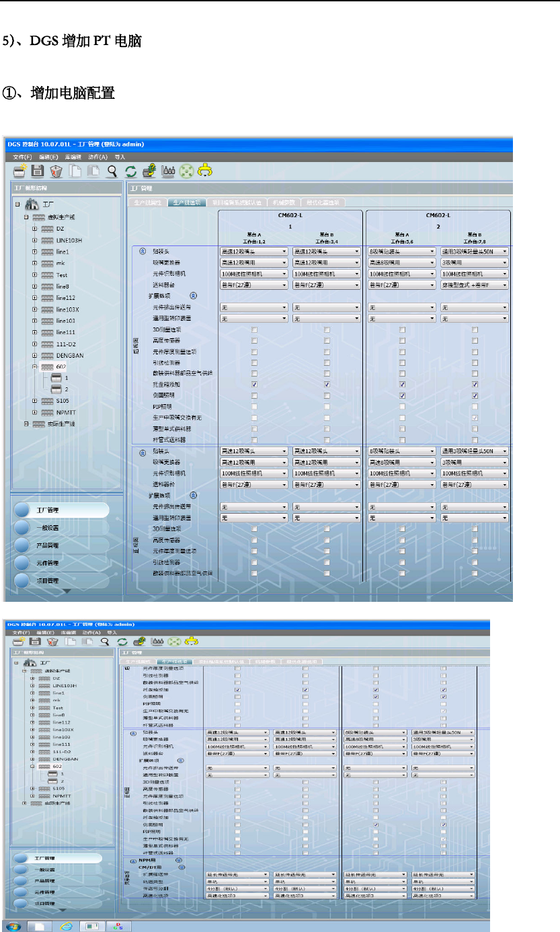The image size is (560, 932).
Task: Check PIP照明 for 工作台1,2 in upper window
Action: tap(254, 406)
